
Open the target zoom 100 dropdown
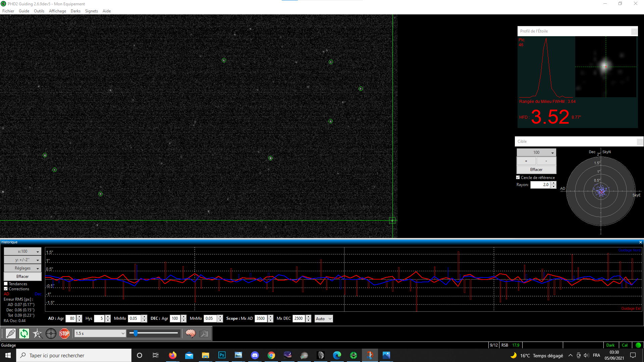click(x=536, y=153)
